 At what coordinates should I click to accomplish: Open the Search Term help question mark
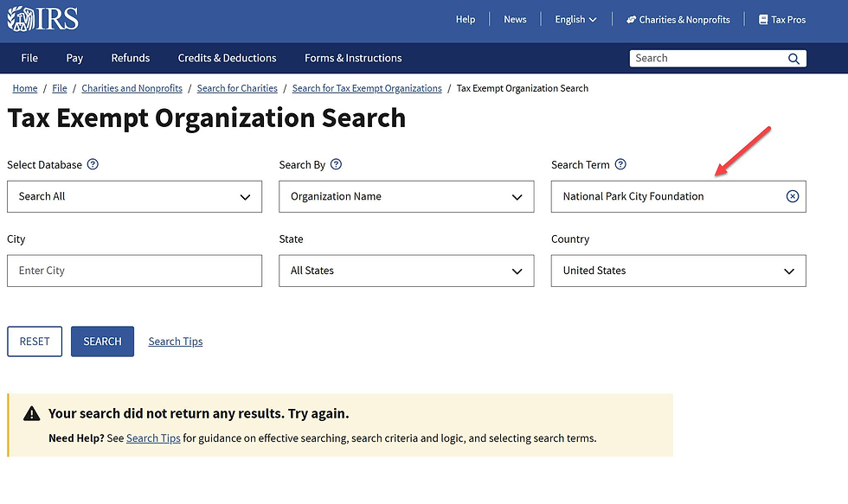coord(620,164)
